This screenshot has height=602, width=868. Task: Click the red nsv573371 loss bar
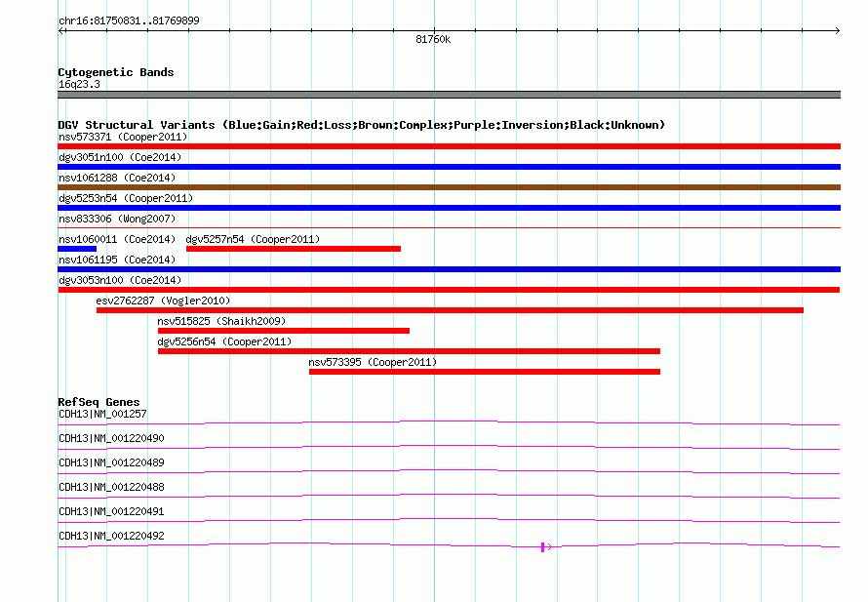click(x=449, y=146)
